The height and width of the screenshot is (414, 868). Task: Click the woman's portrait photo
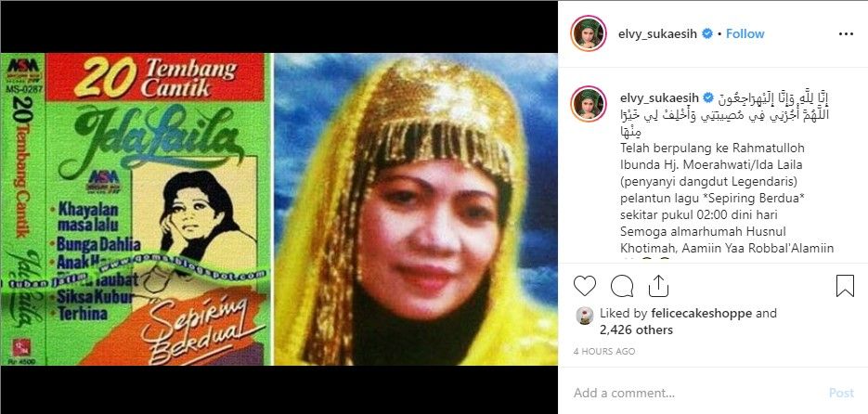416,209
